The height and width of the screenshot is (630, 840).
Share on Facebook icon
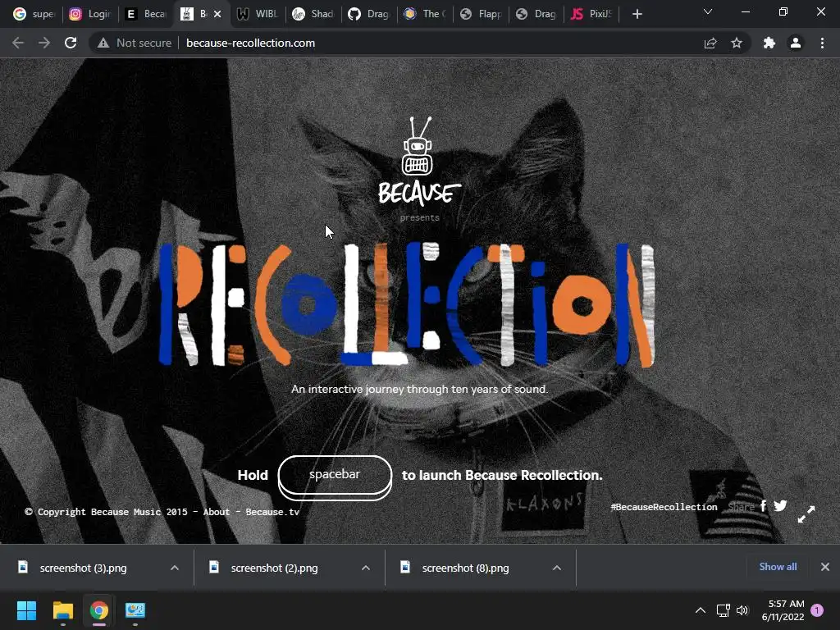[764, 505]
